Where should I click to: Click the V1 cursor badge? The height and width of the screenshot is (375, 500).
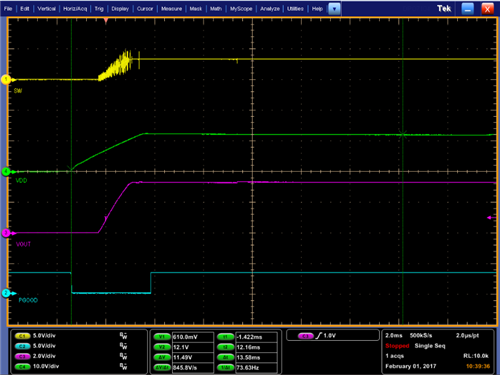pos(162,337)
